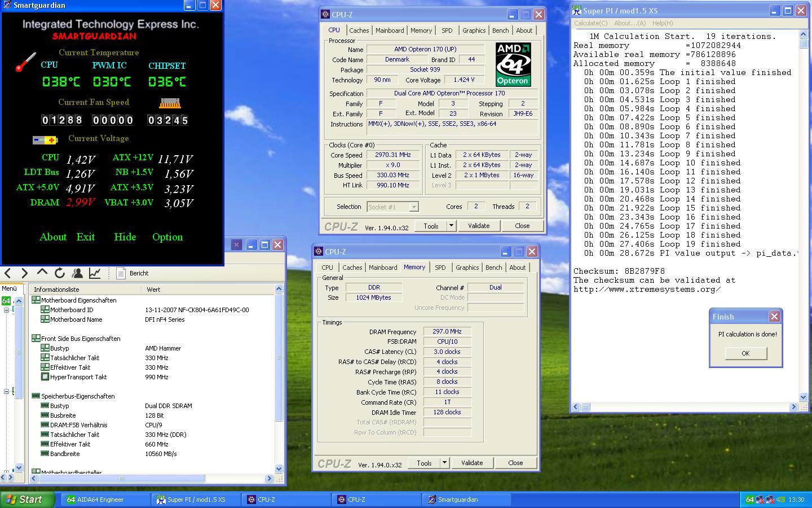Click Close button in upper CPU-Z window
The height and width of the screenshot is (508, 812).
[x=522, y=226]
